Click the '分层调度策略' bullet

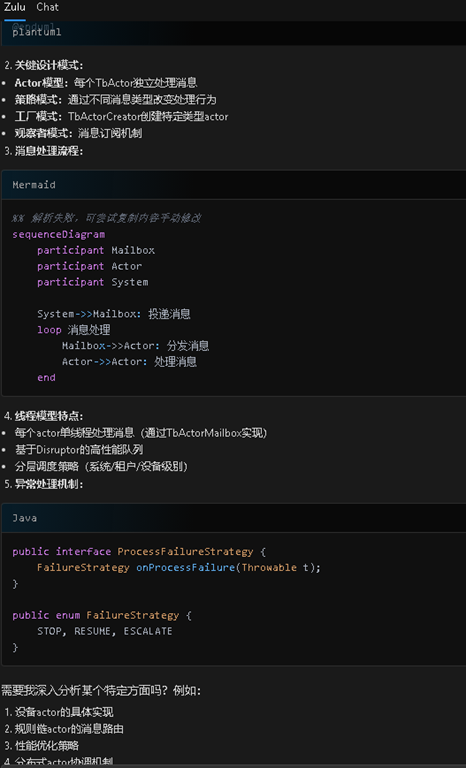101,466
